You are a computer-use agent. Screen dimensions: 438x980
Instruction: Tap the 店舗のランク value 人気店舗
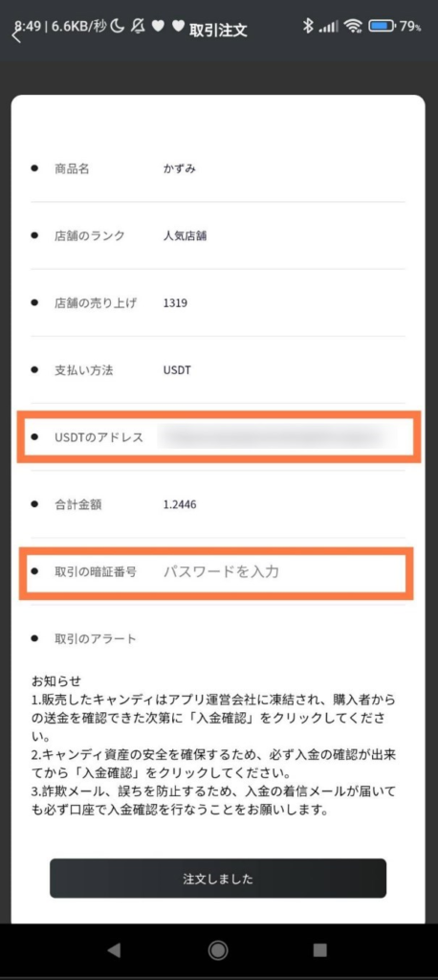point(185,235)
